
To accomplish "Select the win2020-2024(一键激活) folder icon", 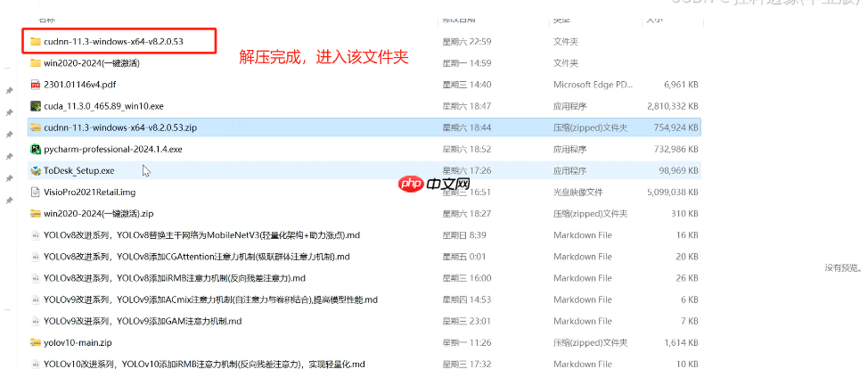I will [x=36, y=62].
